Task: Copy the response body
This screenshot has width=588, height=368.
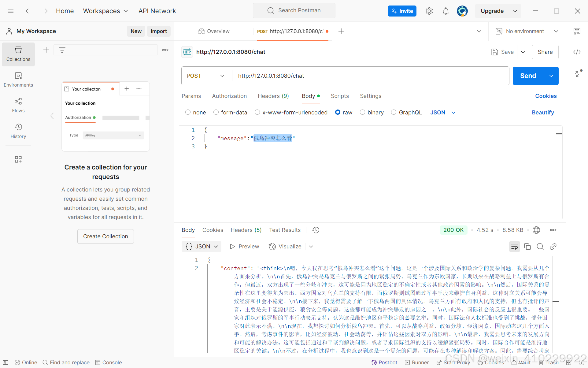Action: pos(527,247)
